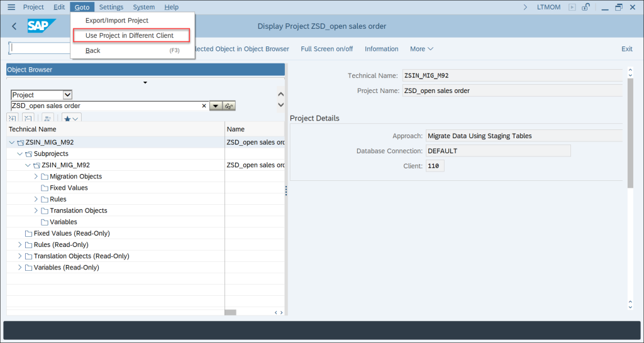Click the glasses display icon beside project field
644x343 pixels.
tap(229, 106)
